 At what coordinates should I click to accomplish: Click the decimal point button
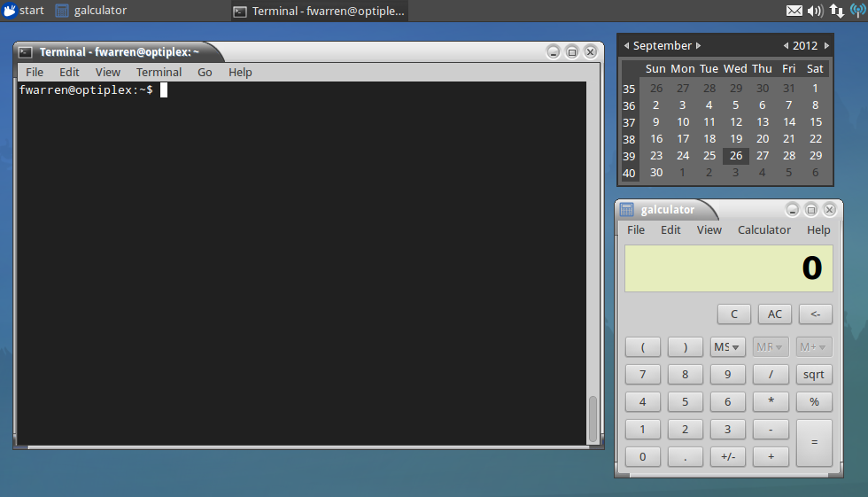tap(686, 456)
